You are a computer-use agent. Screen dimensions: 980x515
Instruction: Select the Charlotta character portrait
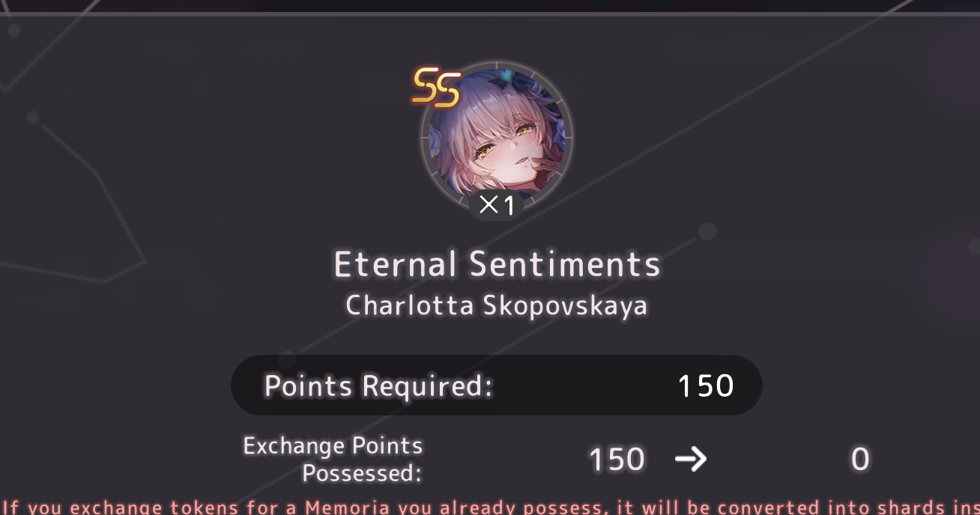point(497,138)
